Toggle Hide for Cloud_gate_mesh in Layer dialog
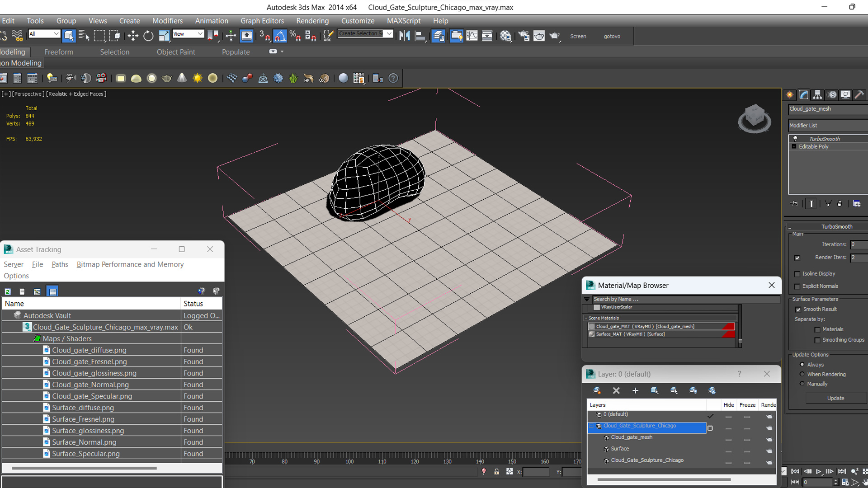Screen dimensions: 868x488 [x=728, y=440]
